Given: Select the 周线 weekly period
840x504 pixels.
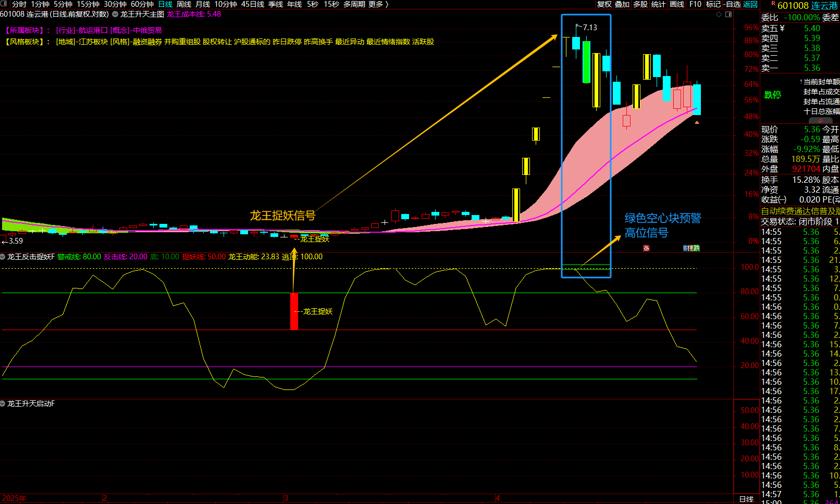Looking at the screenshot, I should [x=184, y=4].
